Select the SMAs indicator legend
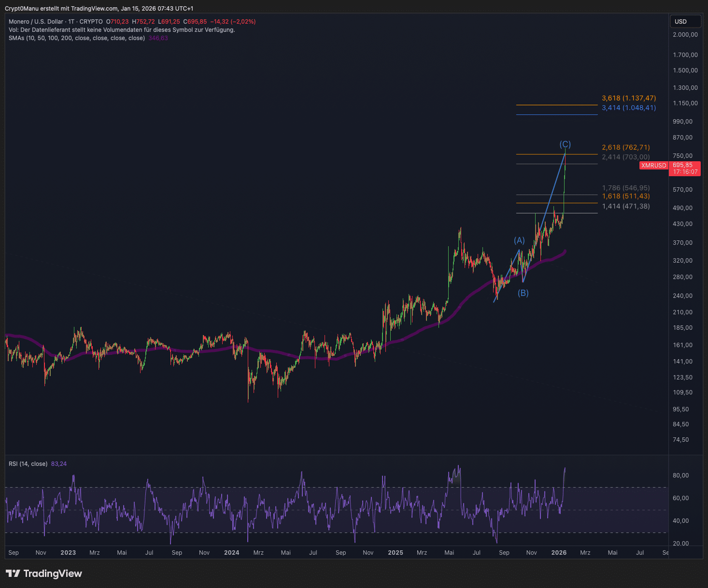708x588 pixels. tap(76, 38)
